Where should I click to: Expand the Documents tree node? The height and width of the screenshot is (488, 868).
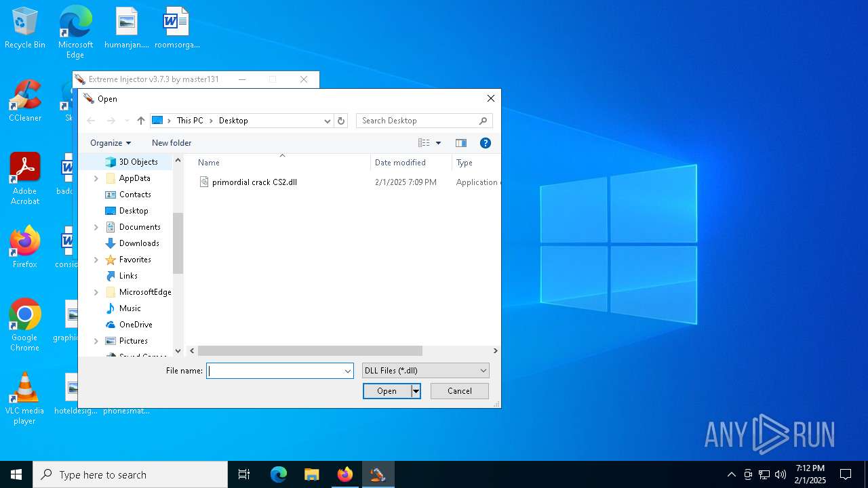click(x=96, y=227)
